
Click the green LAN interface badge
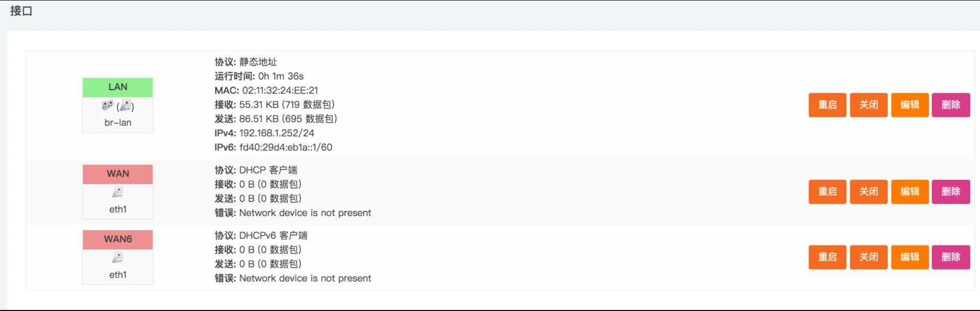coord(118,87)
